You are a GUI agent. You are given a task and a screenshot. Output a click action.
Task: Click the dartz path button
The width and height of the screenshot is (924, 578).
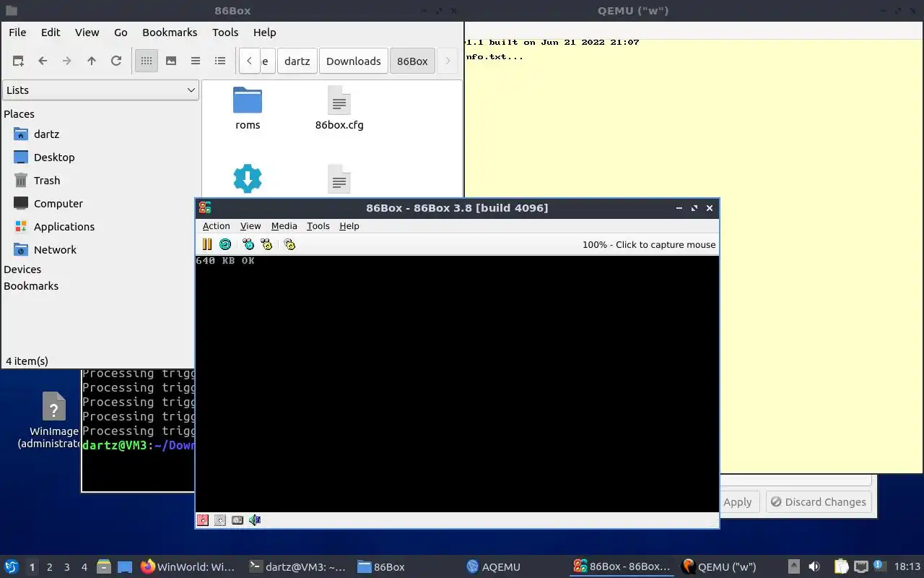click(x=297, y=61)
